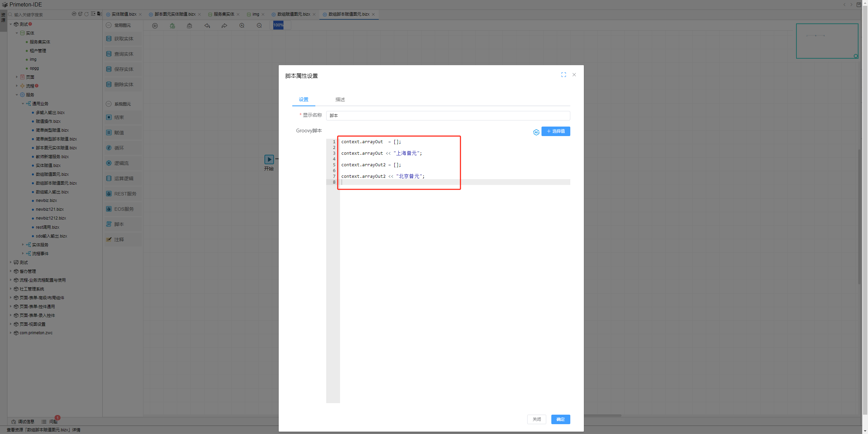Click the 选择值 button
The width and height of the screenshot is (868, 434).
click(555, 131)
